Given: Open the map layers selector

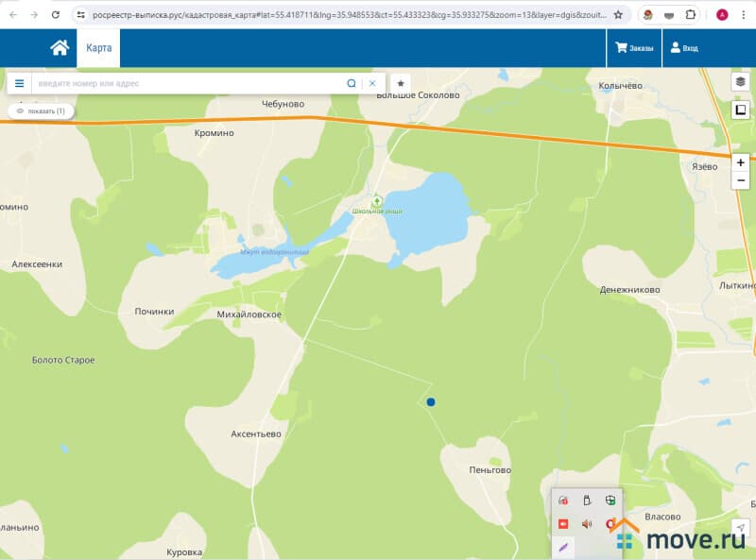Looking at the screenshot, I should [x=741, y=82].
